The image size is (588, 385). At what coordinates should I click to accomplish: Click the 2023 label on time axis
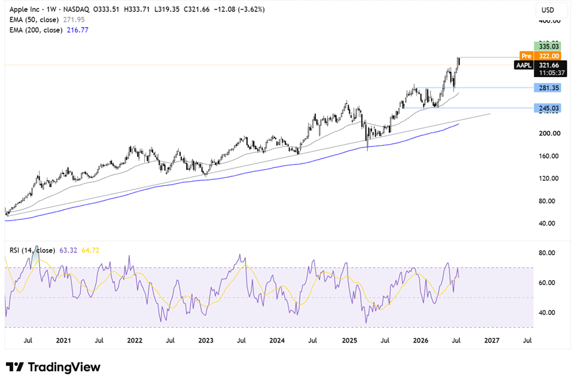click(206, 340)
